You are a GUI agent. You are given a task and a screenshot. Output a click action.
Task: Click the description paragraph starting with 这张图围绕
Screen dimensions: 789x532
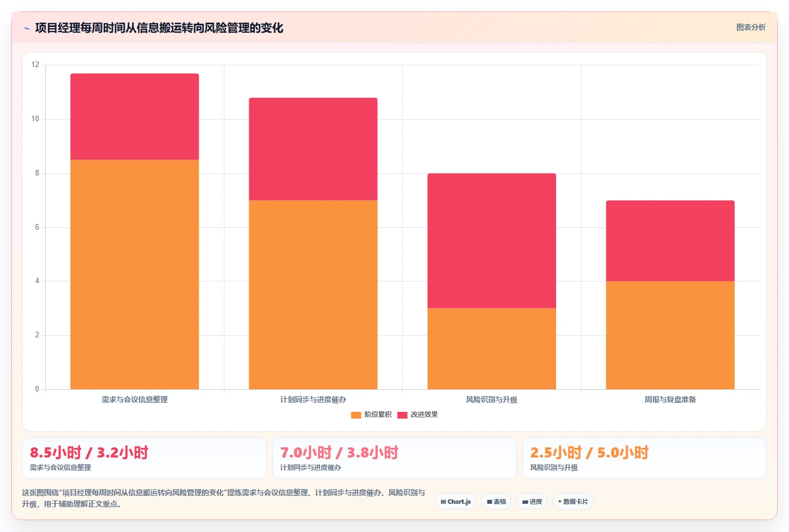pyautogui.click(x=224, y=498)
